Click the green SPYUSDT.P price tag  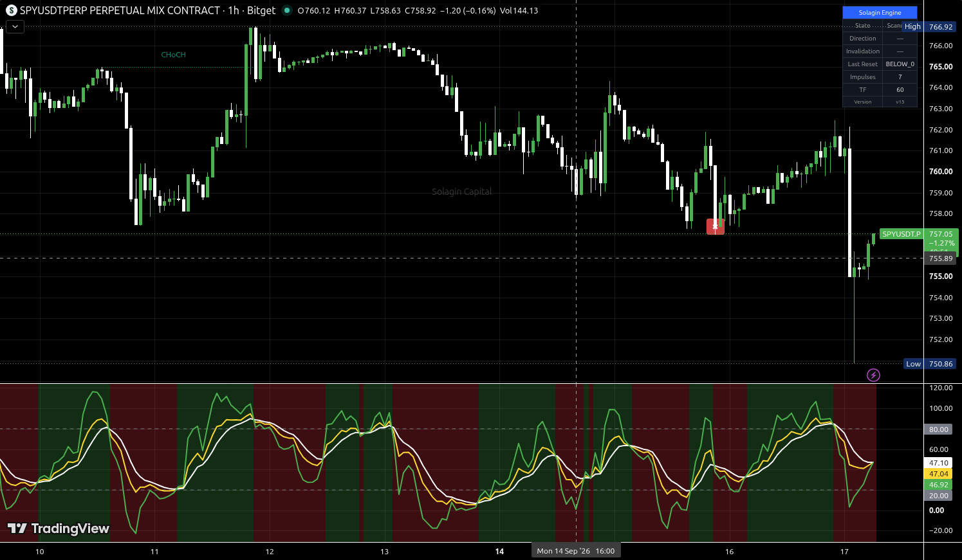[x=901, y=234]
